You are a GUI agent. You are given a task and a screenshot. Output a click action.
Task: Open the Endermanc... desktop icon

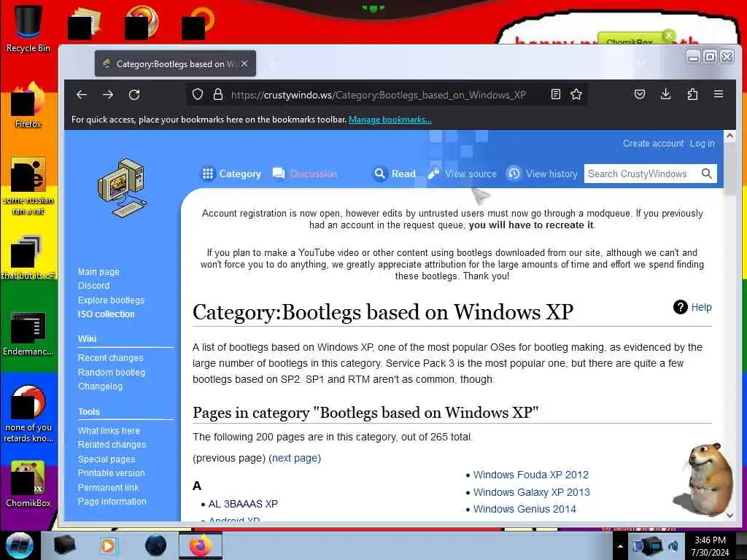pos(28,333)
